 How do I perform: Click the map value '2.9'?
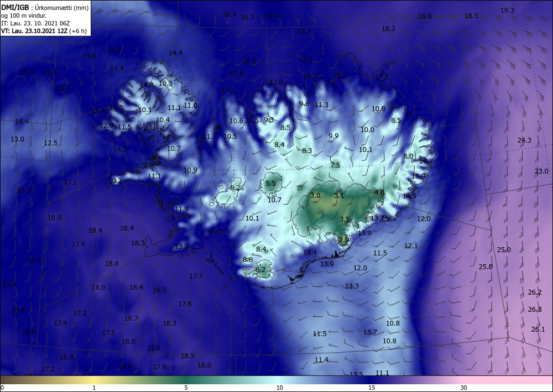344,240
